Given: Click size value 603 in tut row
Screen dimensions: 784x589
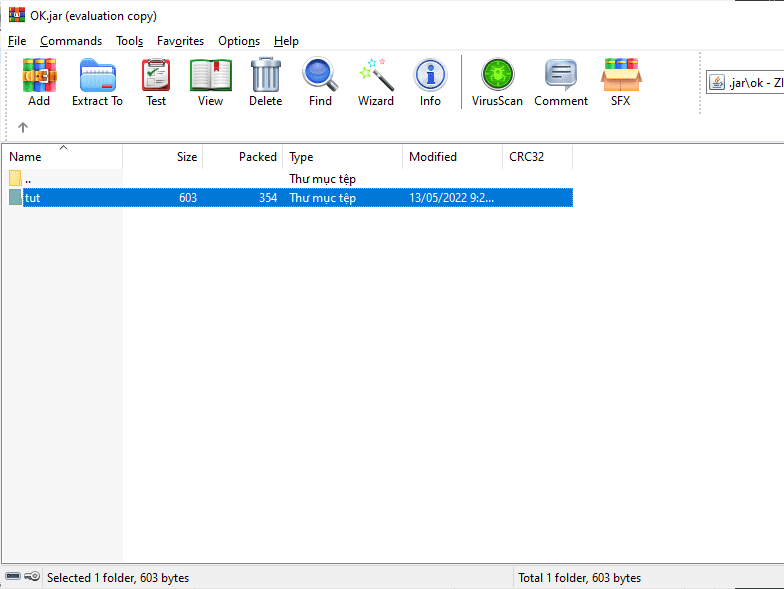Looking at the screenshot, I should 188,198.
